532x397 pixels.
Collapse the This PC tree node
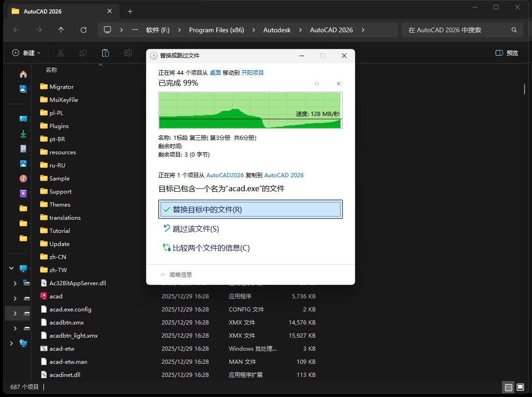[11, 268]
